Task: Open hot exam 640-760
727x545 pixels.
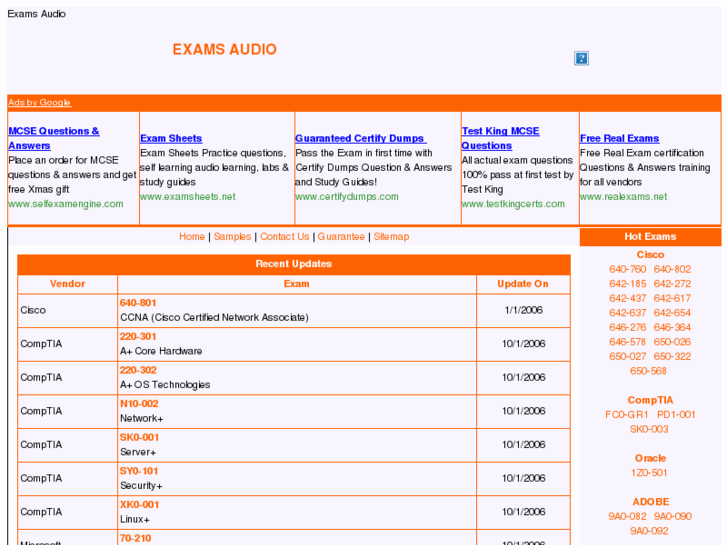Action: click(628, 269)
